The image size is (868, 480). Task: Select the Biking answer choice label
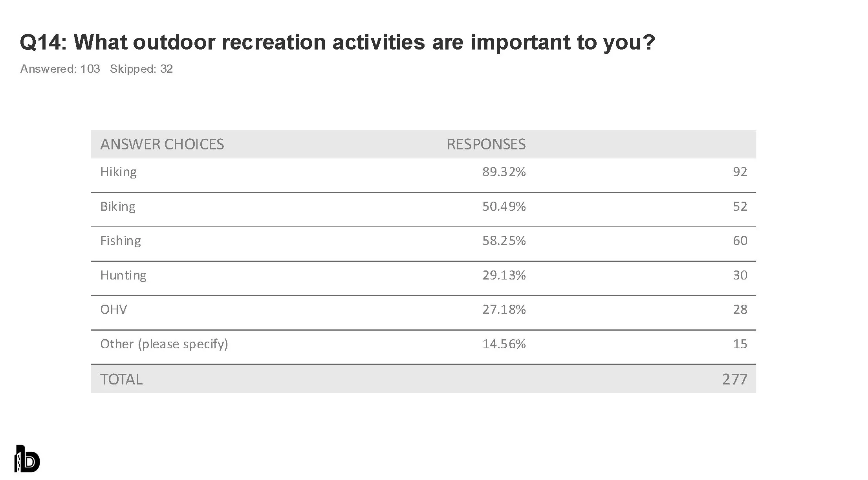118,206
